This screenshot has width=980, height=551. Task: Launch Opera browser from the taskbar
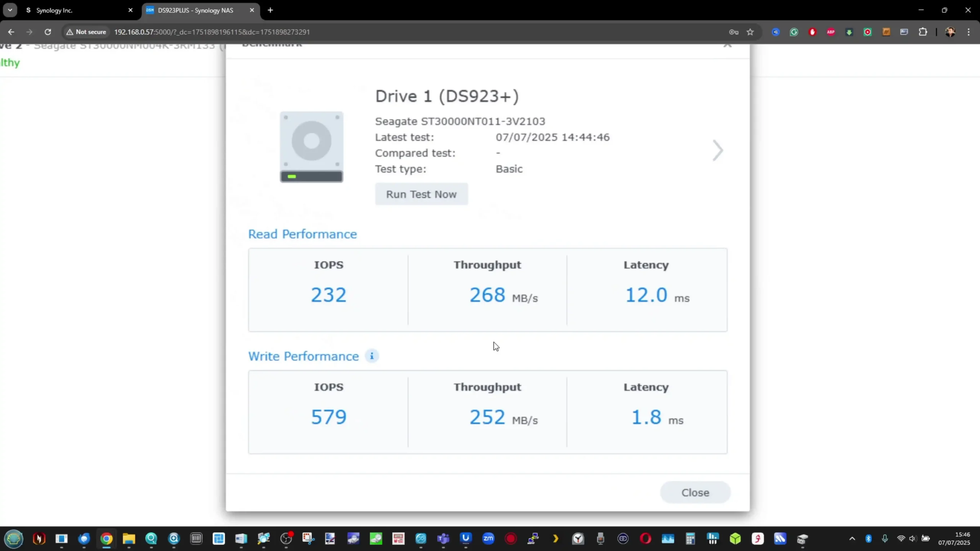click(x=645, y=539)
